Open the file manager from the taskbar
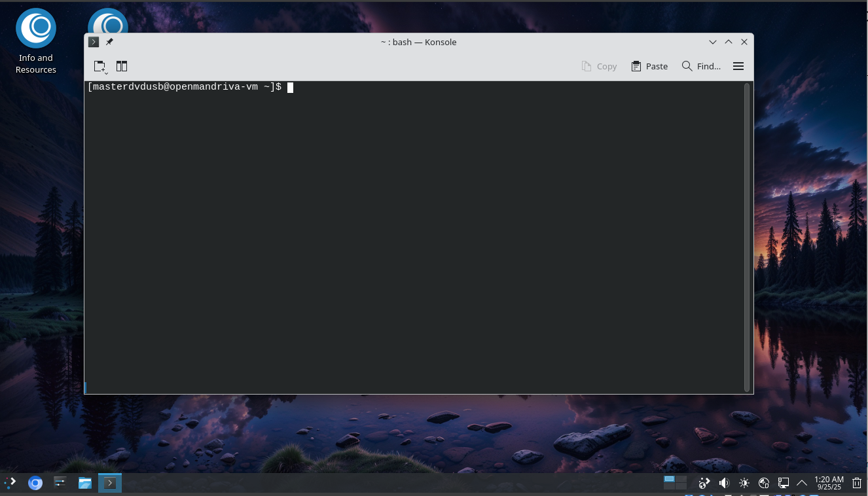The width and height of the screenshot is (868, 496). click(x=84, y=483)
